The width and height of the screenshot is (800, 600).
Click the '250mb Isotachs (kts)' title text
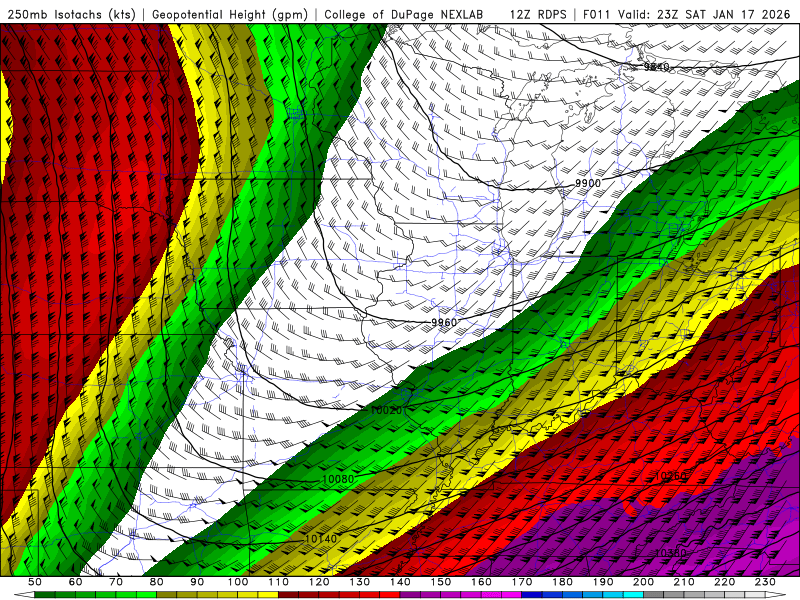coord(71,14)
